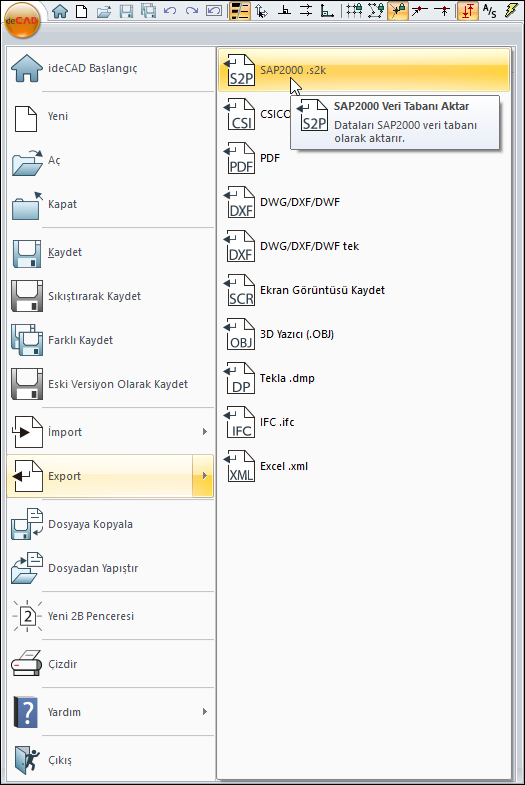
Task: Choose DWG/DXF/DWF export
Action: click(364, 202)
